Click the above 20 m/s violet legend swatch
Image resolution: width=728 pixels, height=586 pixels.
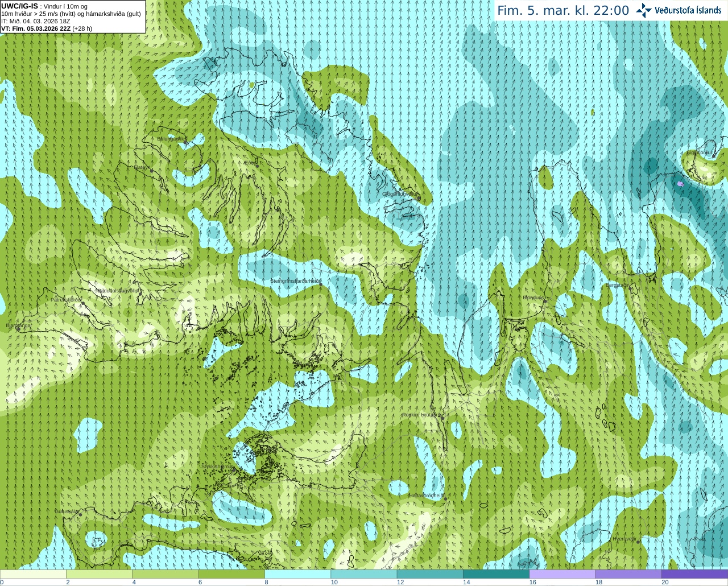click(x=694, y=573)
